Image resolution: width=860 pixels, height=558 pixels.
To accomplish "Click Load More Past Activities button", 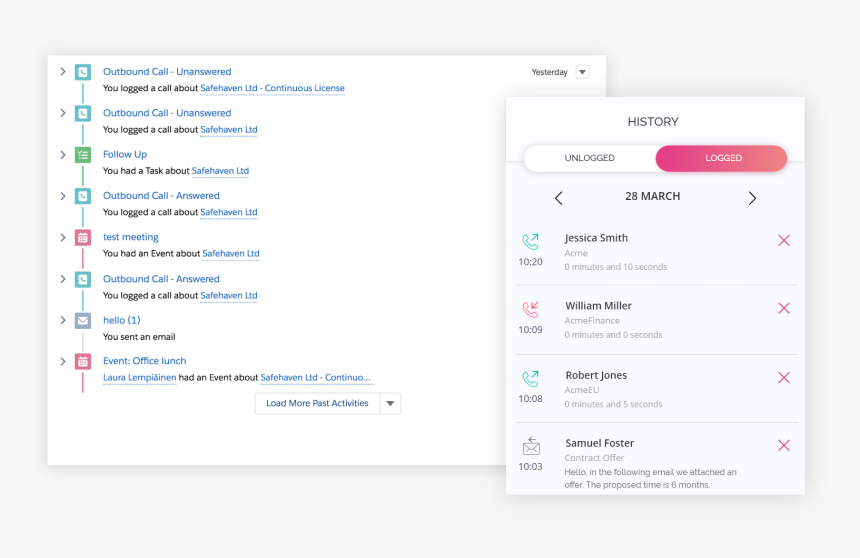I will click(317, 403).
